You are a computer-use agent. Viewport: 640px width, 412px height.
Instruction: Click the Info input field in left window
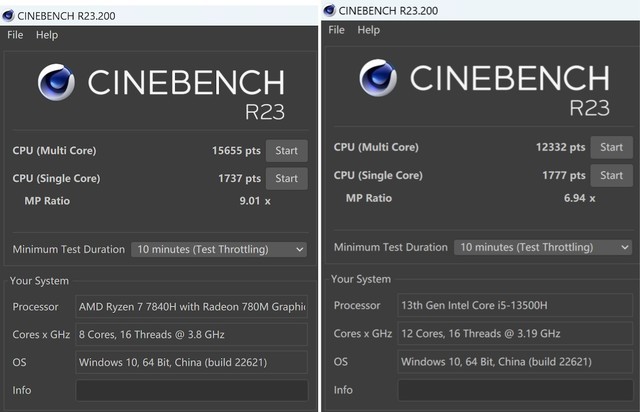(x=191, y=390)
